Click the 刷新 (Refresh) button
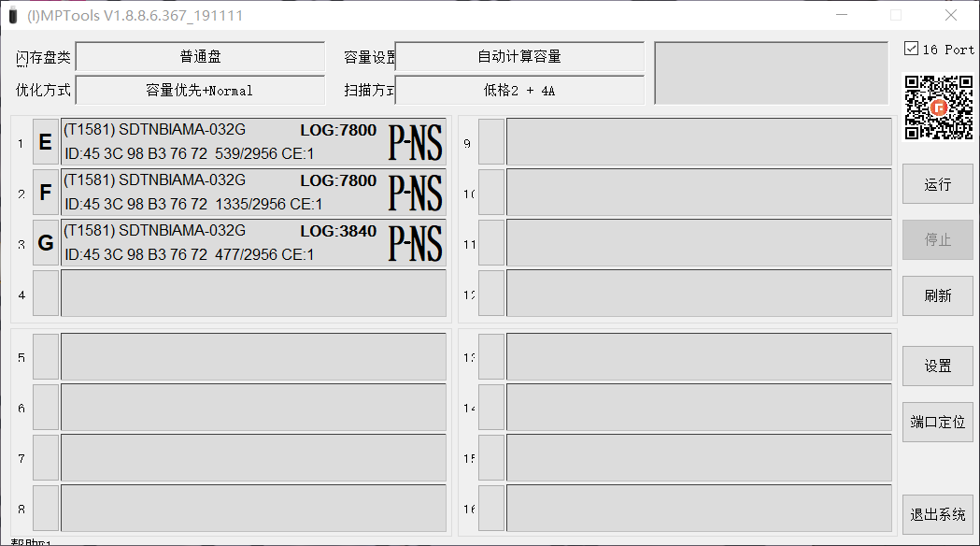 pos(938,295)
